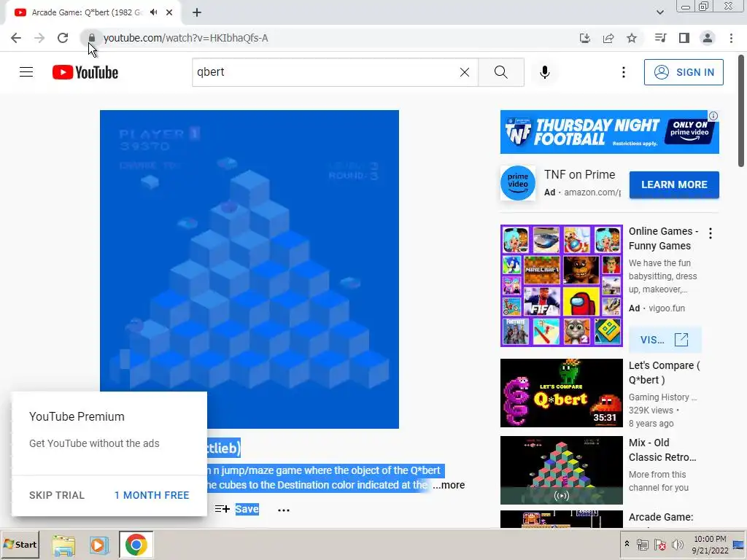
Task: Click the action center flag icon
Action: click(659, 545)
